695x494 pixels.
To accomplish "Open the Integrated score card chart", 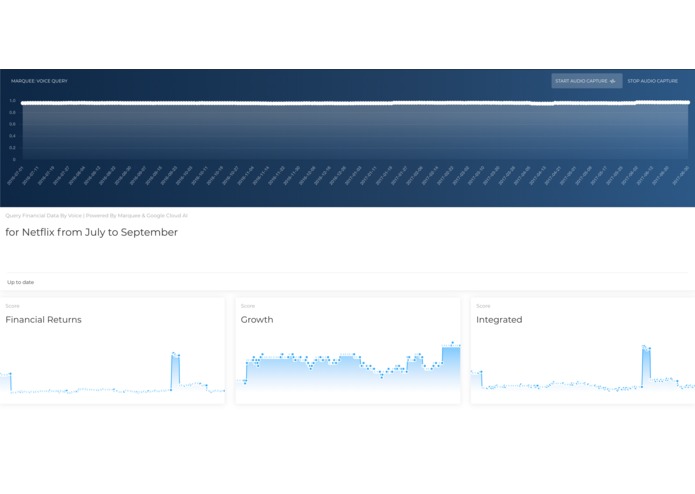I will click(582, 369).
